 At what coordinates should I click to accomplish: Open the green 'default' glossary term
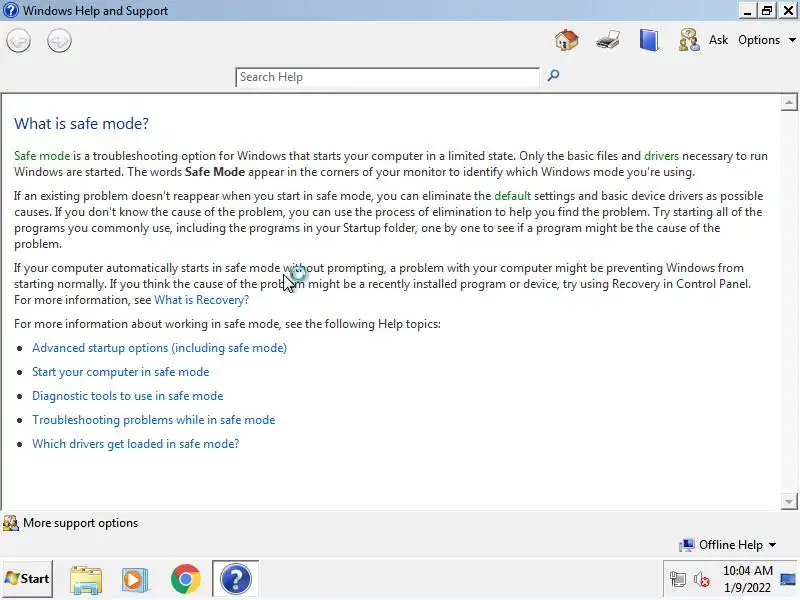512,196
